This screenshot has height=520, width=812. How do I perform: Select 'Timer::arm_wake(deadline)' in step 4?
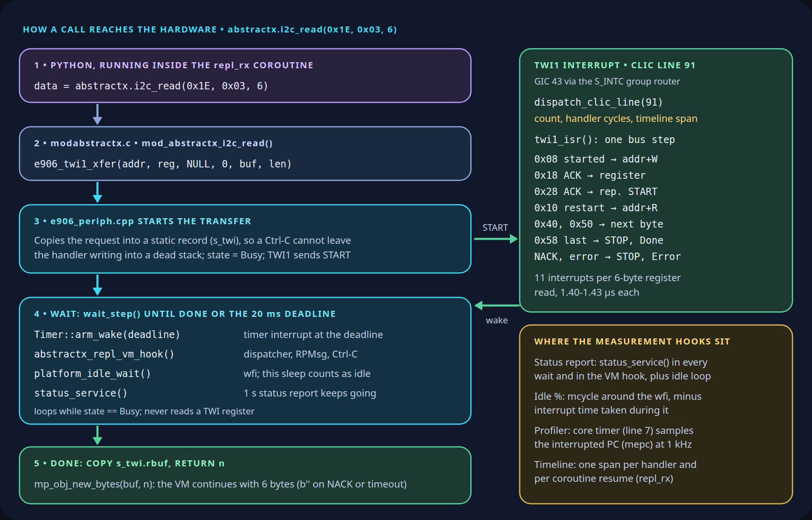[107, 335]
